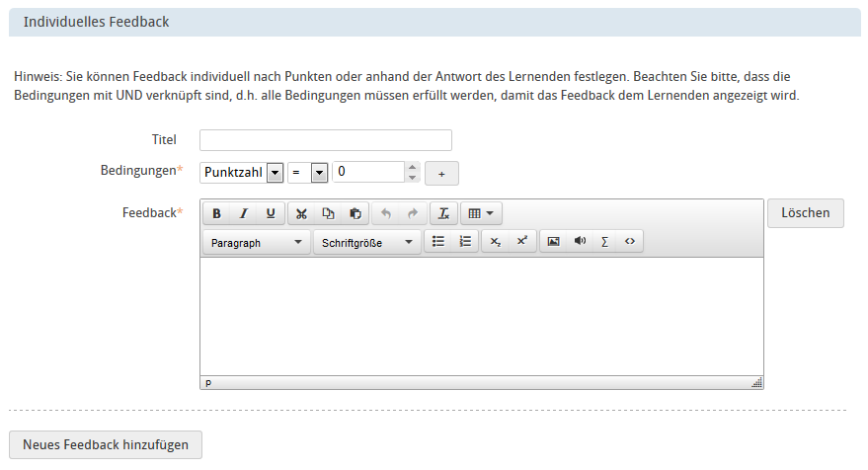Insert a bulleted list
Viewport: 868px width, 470px height.
[x=438, y=241]
